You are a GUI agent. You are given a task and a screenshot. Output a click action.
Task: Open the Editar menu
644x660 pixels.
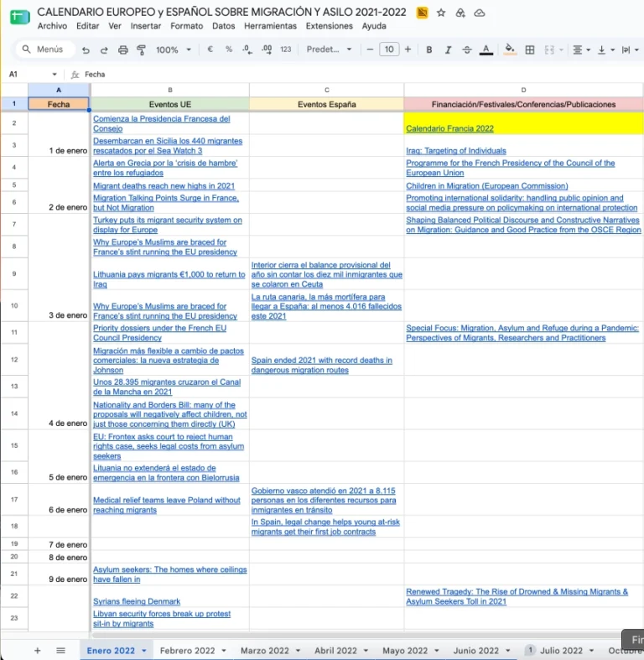click(x=87, y=26)
